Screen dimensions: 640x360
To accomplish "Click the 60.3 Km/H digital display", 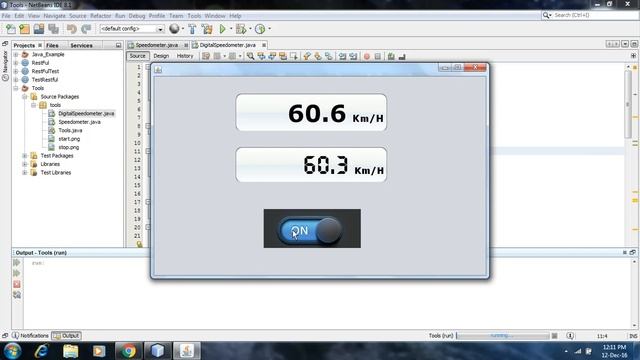I will click(311, 165).
